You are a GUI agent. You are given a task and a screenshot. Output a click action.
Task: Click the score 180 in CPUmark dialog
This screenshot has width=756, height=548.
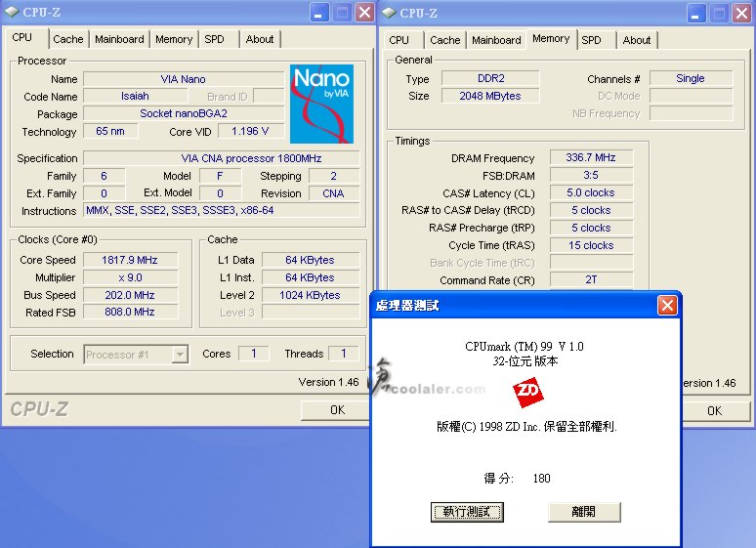click(542, 478)
